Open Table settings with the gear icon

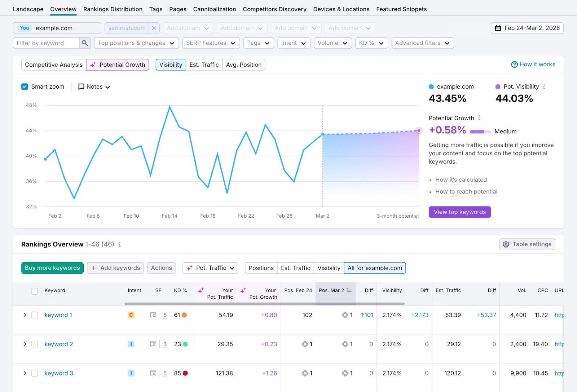click(x=506, y=244)
